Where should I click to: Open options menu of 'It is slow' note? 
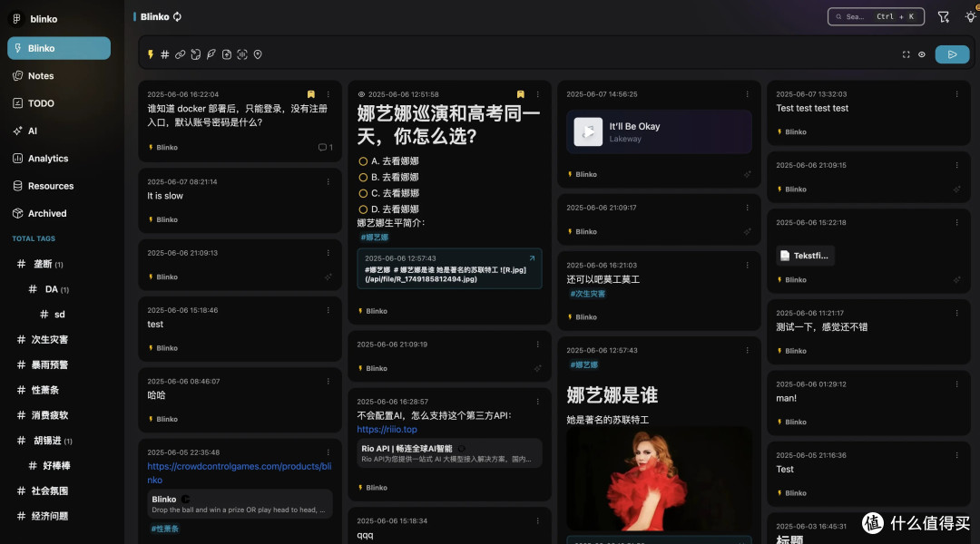click(328, 181)
